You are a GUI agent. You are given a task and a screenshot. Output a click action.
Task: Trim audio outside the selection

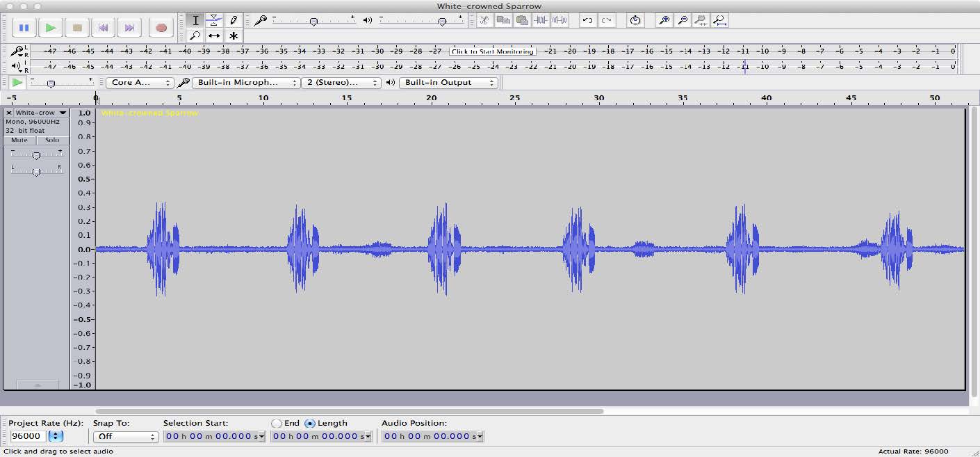539,20
